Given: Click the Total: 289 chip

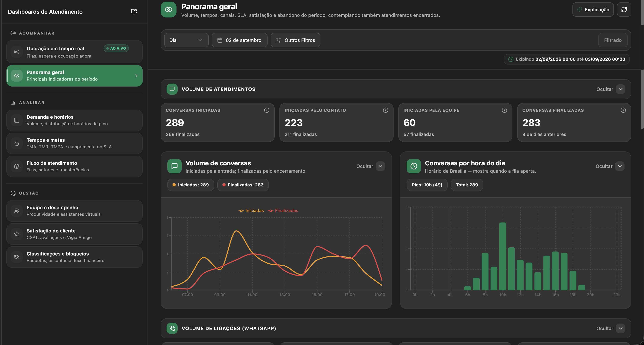Looking at the screenshot, I should 467,185.
